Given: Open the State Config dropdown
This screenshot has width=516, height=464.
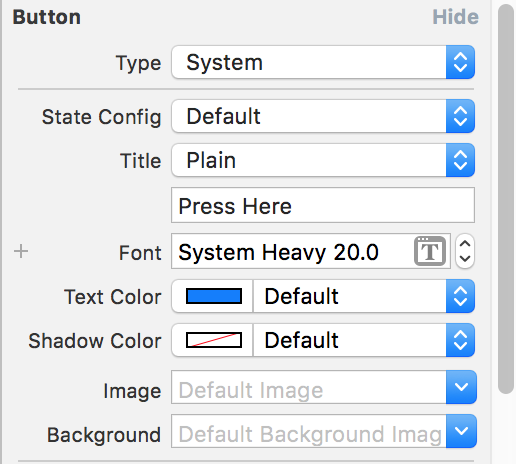Looking at the screenshot, I should pyautogui.click(x=323, y=116).
